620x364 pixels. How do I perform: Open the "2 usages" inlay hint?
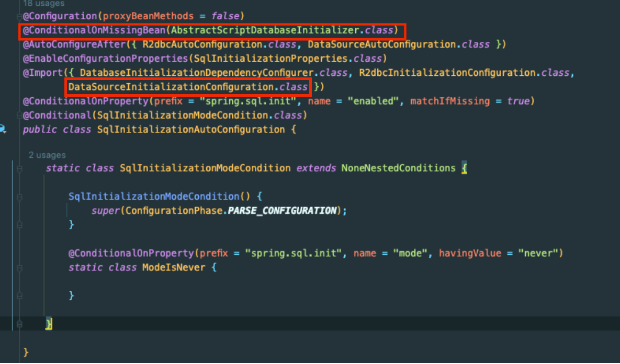tap(47, 155)
